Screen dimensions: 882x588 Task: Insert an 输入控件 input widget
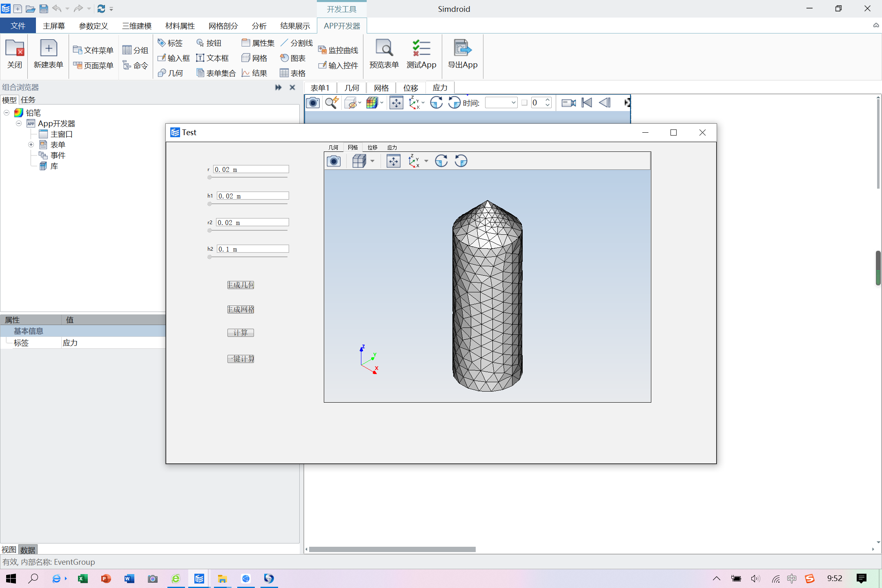pos(338,65)
